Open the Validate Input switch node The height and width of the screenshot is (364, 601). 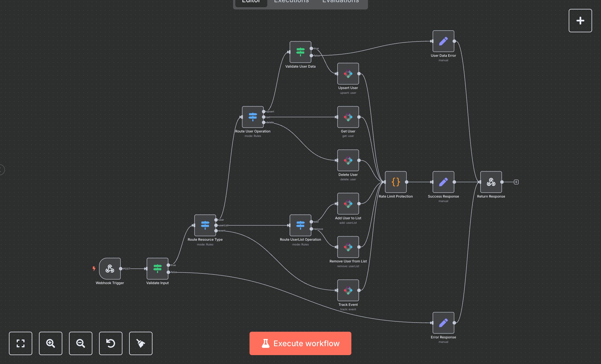point(157,268)
